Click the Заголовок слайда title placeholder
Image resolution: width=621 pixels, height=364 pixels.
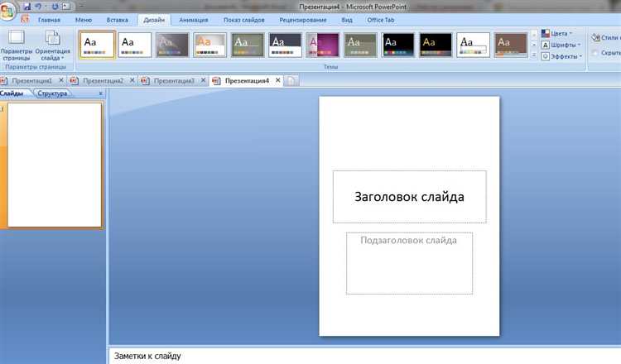point(410,197)
